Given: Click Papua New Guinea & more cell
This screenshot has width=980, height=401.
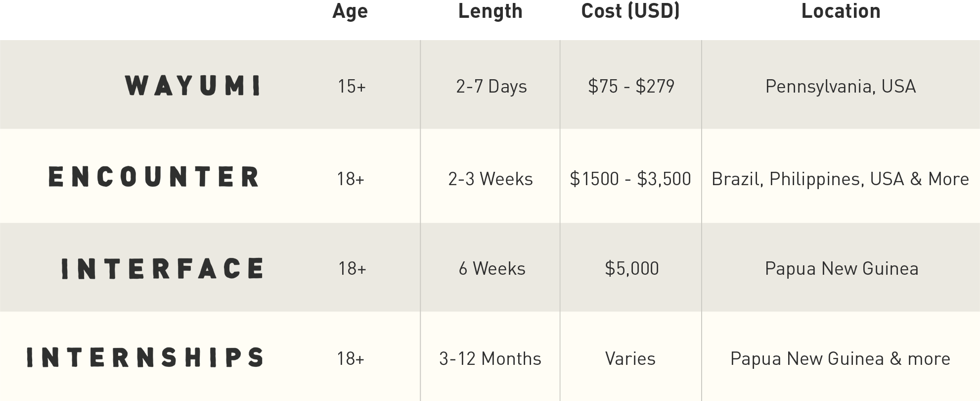Looking at the screenshot, I should tap(840, 359).
